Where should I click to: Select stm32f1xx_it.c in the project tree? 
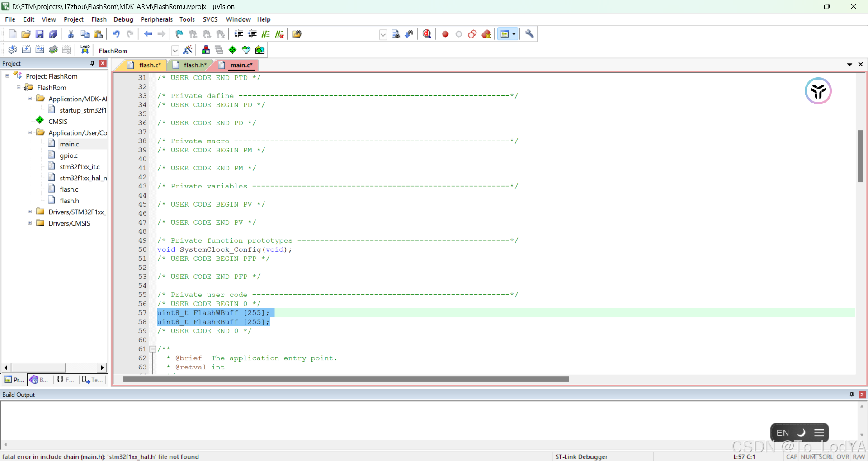(80, 167)
